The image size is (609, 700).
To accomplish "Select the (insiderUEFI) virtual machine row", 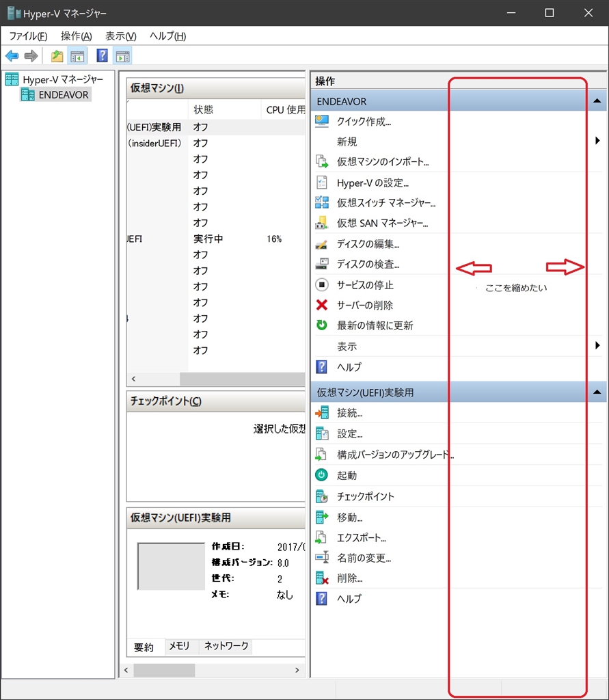I will pos(216,144).
